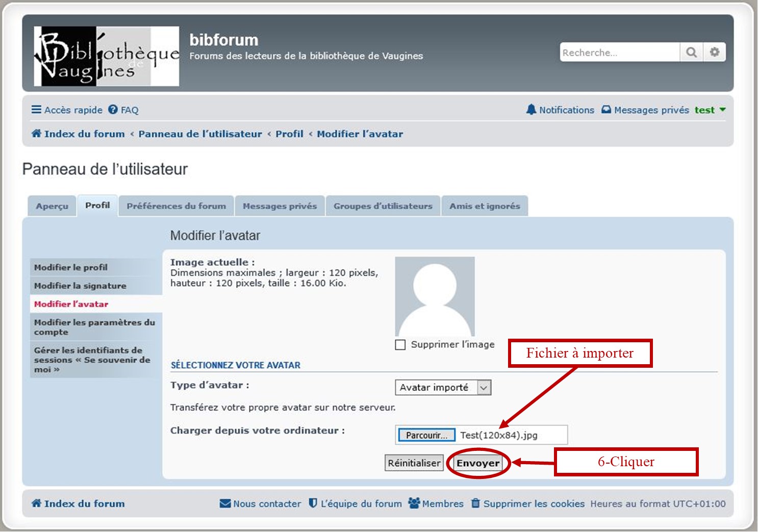The width and height of the screenshot is (758, 532).
Task: Click the Membres group icon in footer
Action: (414, 503)
